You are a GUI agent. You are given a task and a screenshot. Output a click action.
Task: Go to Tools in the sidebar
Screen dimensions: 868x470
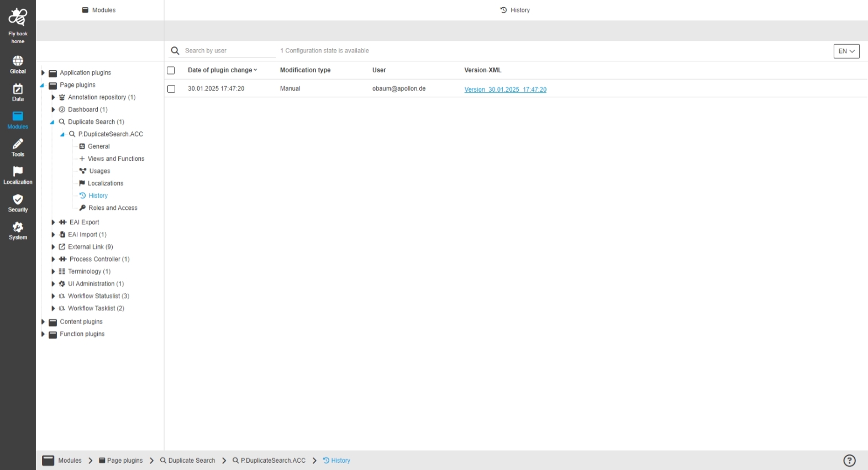point(18,147)
